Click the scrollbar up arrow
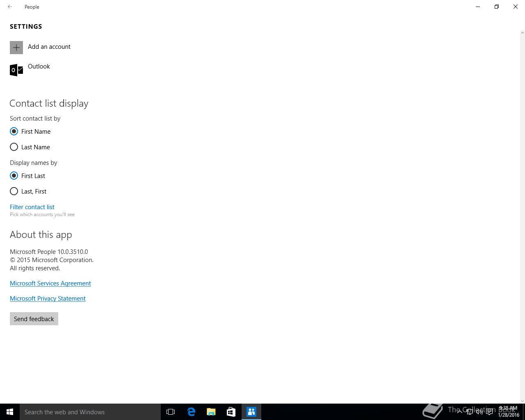 coord(522,32)
